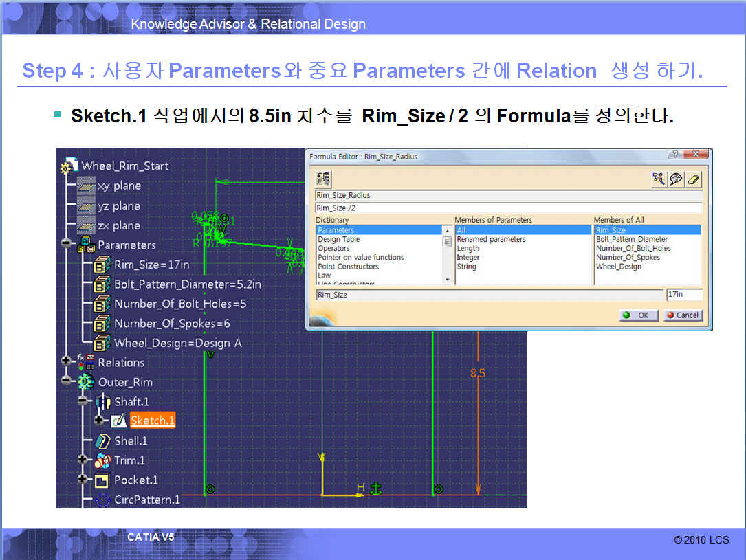Click the xy plane icon
The height and width of the screenshot is (560, 746).
tap(85, 186)
